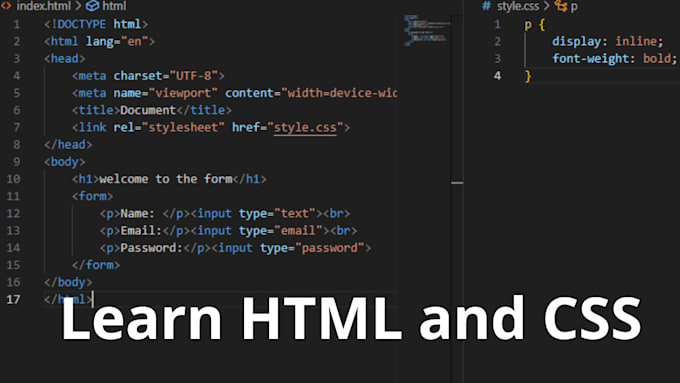This screenshot has width=680, height=383.
Task: Click the 'welcome to the form' text
Action: 166,179
